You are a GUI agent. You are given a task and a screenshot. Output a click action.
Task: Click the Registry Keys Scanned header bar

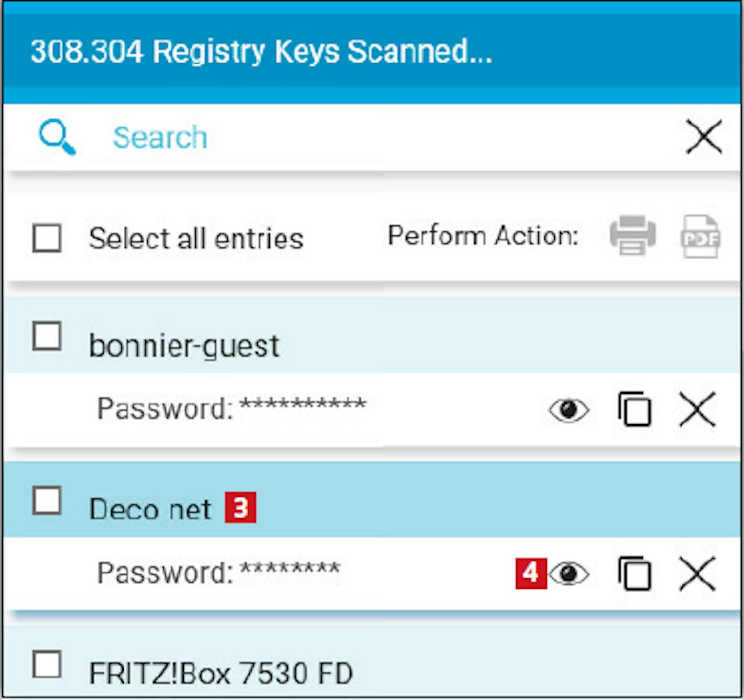coord(372,52)
